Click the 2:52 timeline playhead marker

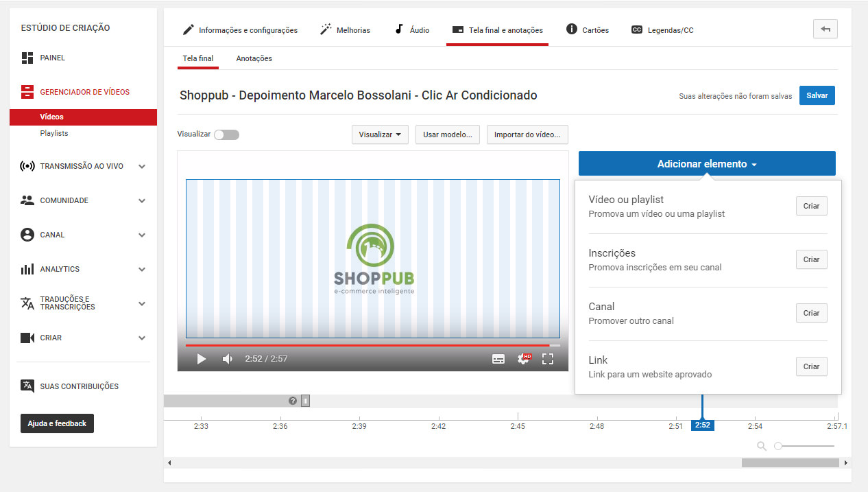[x=702, y=425]
